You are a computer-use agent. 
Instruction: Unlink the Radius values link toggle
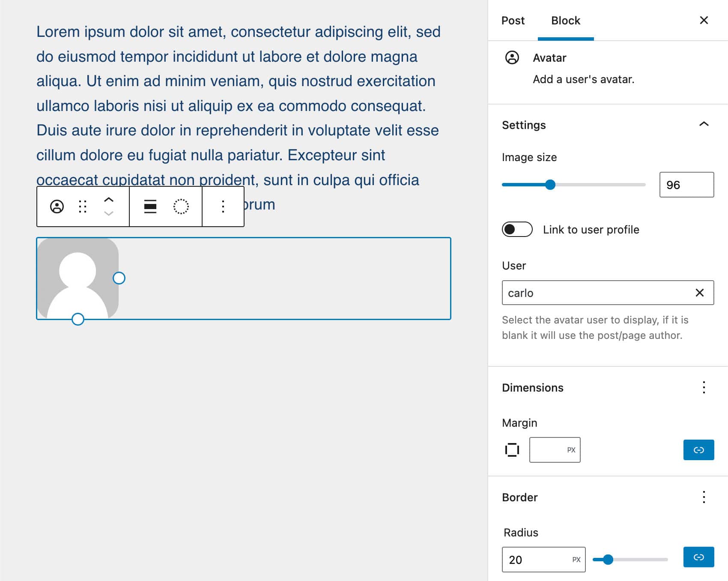tap(698, 557)
